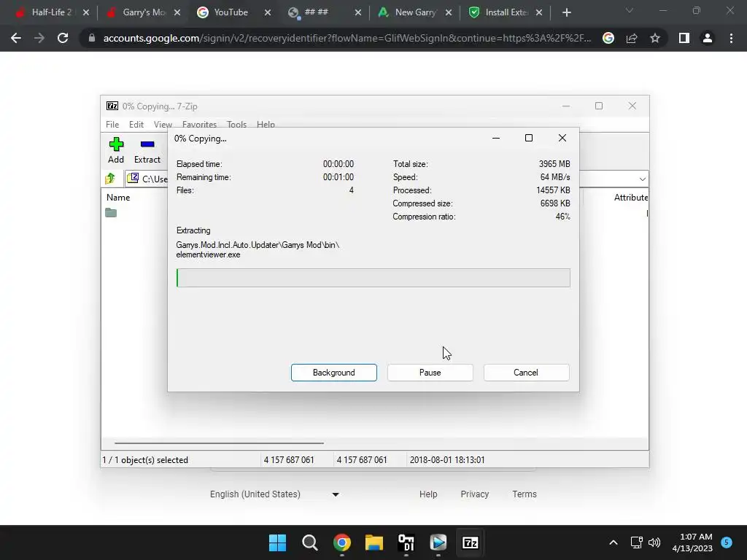747x560 pixels.
Task: Open the Windows Start menu
Action: point(277,542)
